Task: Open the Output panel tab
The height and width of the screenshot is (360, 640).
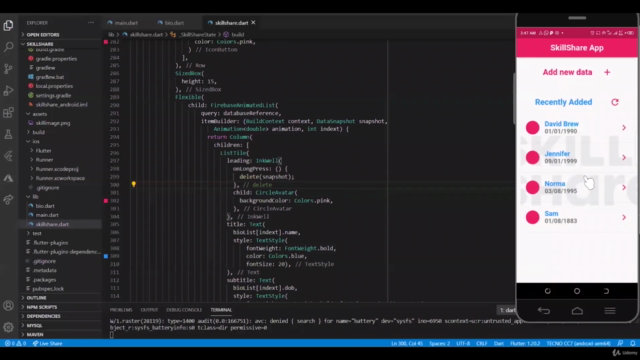Action: point(149,310)
